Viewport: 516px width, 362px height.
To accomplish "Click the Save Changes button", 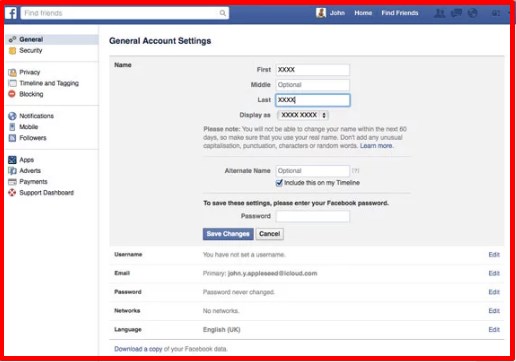I will 228,234.
